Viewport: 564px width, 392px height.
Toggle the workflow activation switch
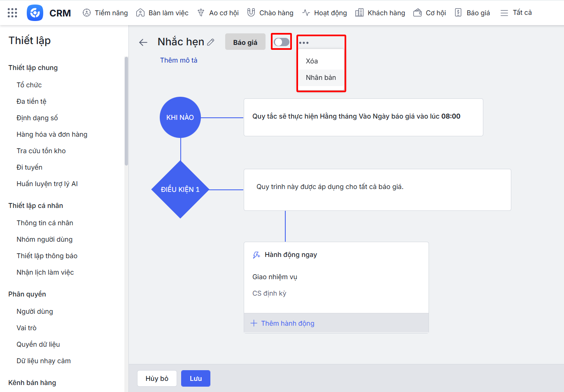[282, 42]
